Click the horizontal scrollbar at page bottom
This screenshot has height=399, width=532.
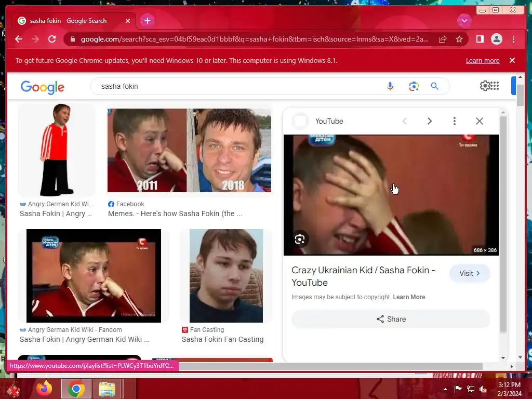tap(330, 366)
